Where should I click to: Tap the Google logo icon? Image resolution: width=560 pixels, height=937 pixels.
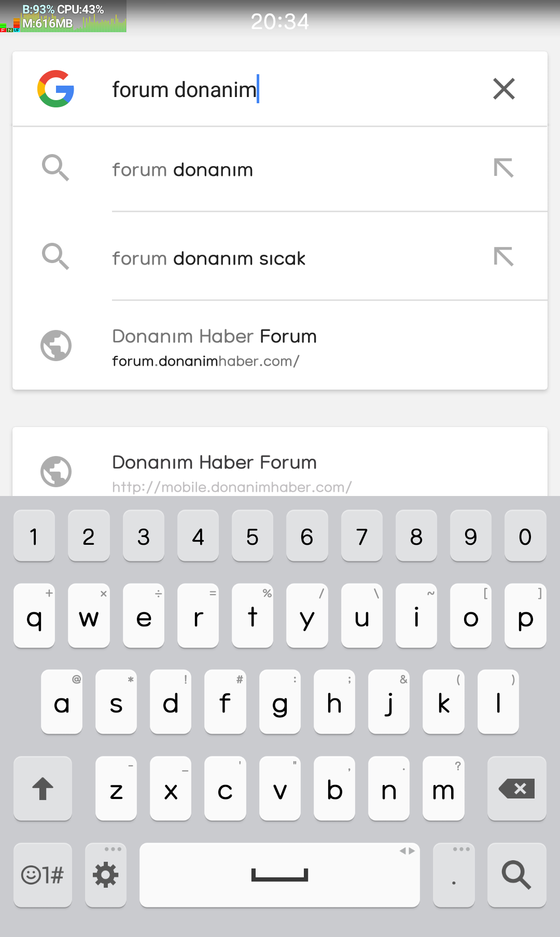[x=55, y=89]
